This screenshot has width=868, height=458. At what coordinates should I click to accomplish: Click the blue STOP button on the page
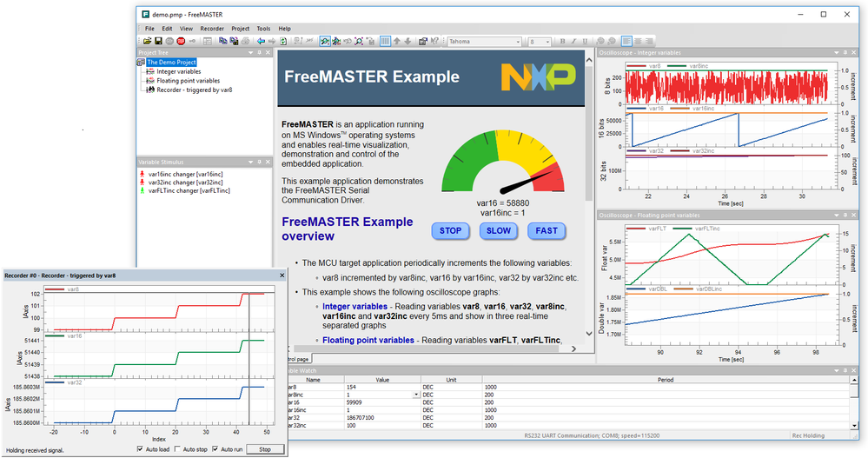(x=451, y=231)
